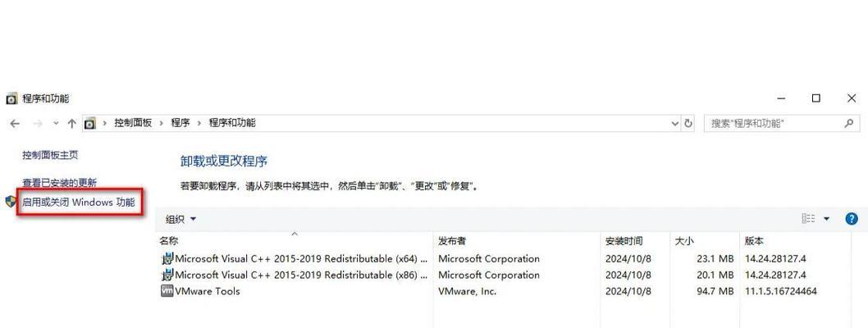Select VMware Tools entry
This screenshot has width=868, height=328.
[x=504, y=291]
